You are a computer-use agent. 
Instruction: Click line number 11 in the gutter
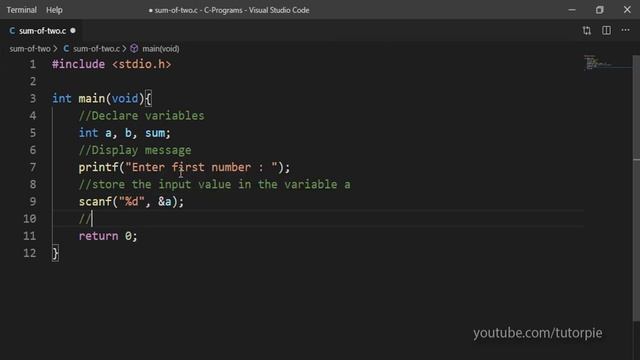[x=29, y=236]
